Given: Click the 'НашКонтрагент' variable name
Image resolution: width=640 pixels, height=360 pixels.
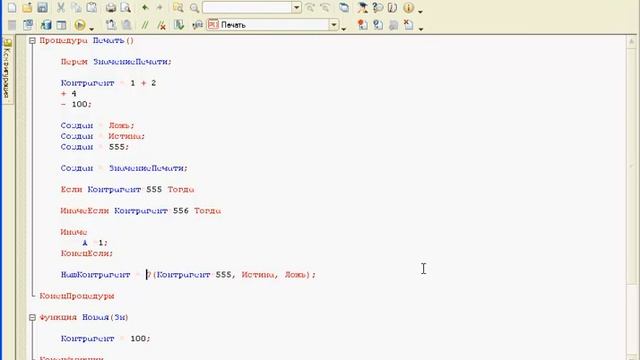Looking at the screenshot, I should pyautogui.click(x=96, y=274).
